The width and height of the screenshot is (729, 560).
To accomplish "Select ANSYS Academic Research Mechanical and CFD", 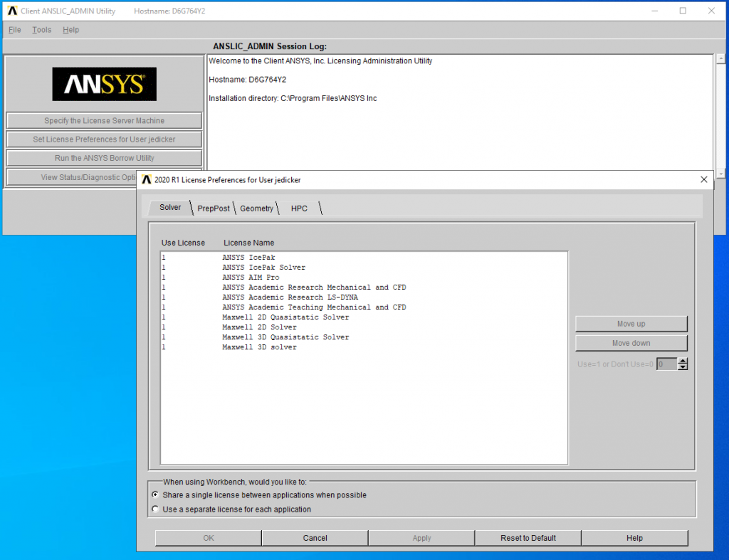I will click(364, 287).
